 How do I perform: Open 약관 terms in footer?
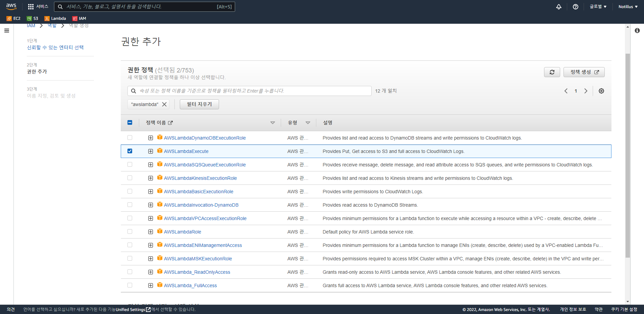[x=599, y=309]
